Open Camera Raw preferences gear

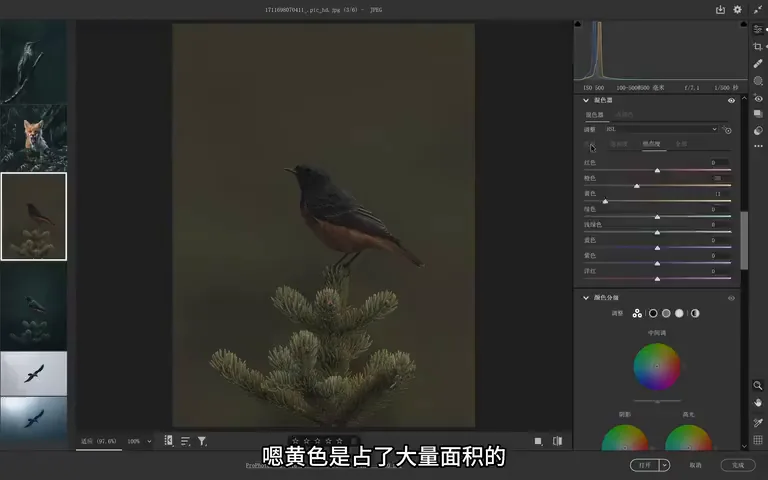[737, 9]
